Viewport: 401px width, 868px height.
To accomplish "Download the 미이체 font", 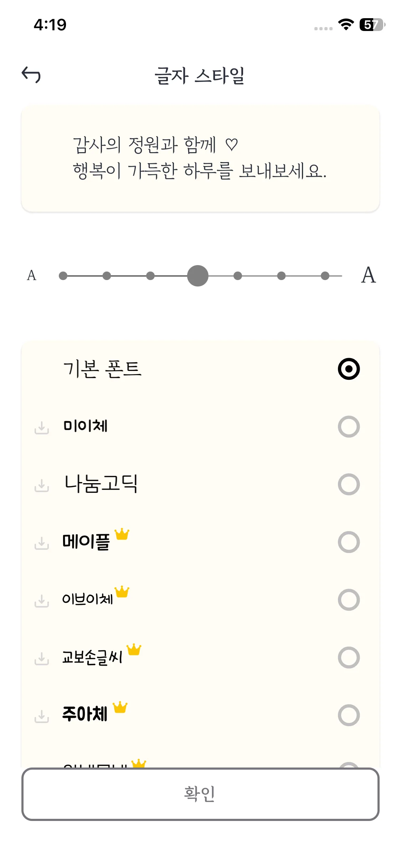I will coord(42,427).
